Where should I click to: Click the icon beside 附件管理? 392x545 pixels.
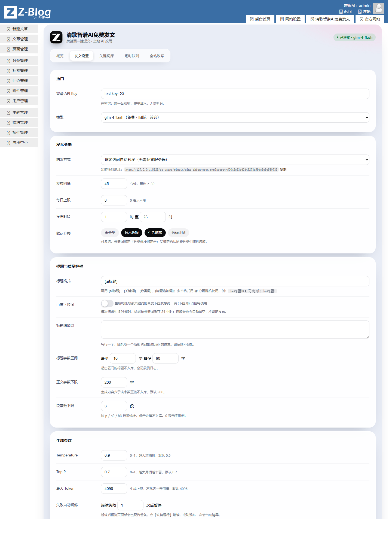[x=8, y=91]
